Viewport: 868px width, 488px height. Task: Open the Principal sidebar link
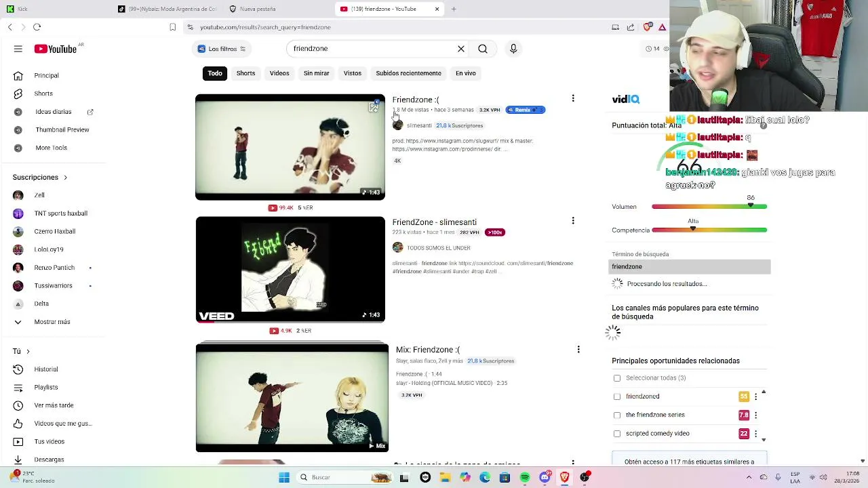(46, 75)
